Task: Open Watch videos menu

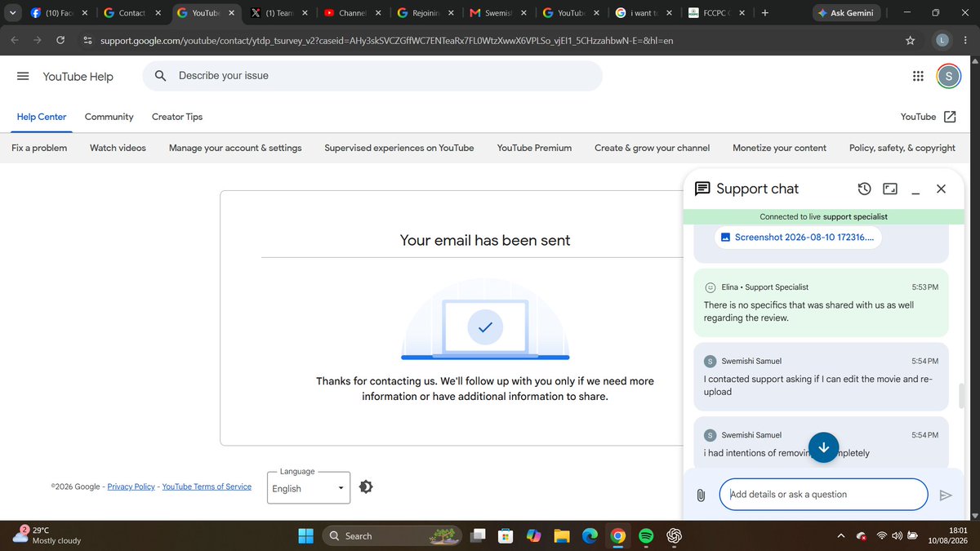Action: [118, 148]
